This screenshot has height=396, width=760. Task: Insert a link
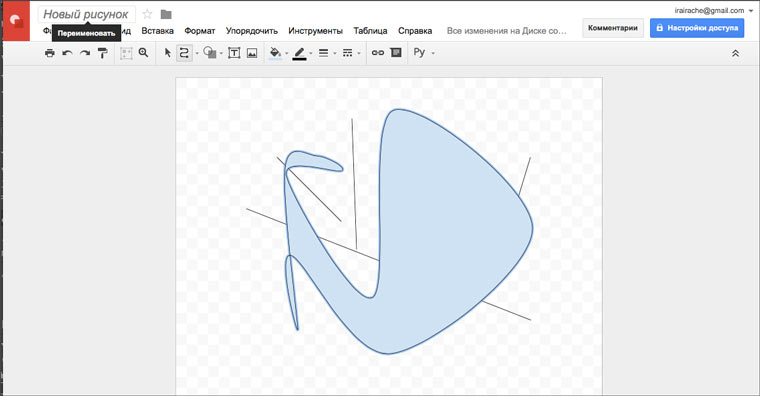378,53
